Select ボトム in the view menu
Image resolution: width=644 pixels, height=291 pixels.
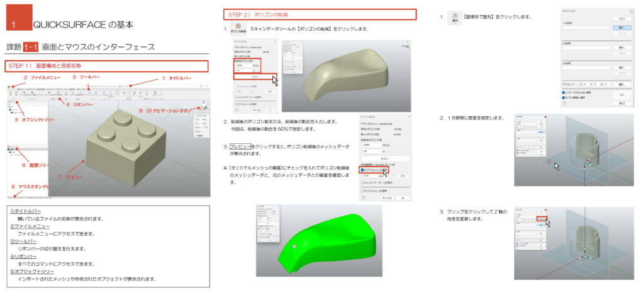(204, 119)
